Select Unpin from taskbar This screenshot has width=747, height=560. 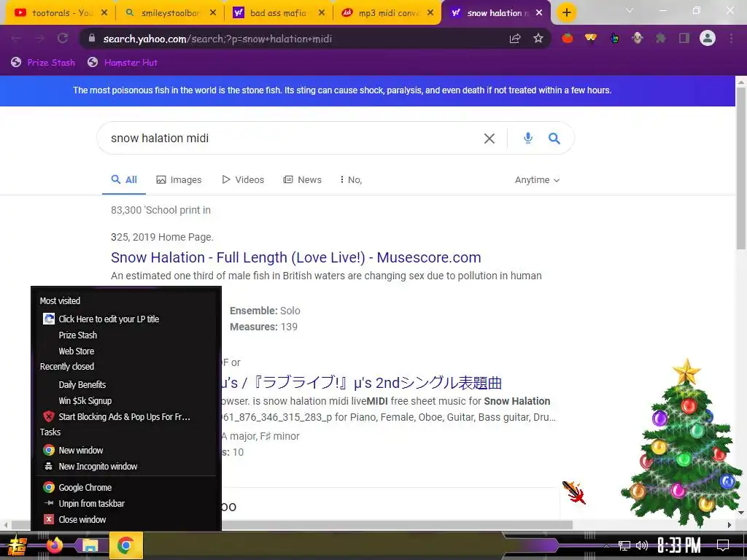[x=126, y=504]
